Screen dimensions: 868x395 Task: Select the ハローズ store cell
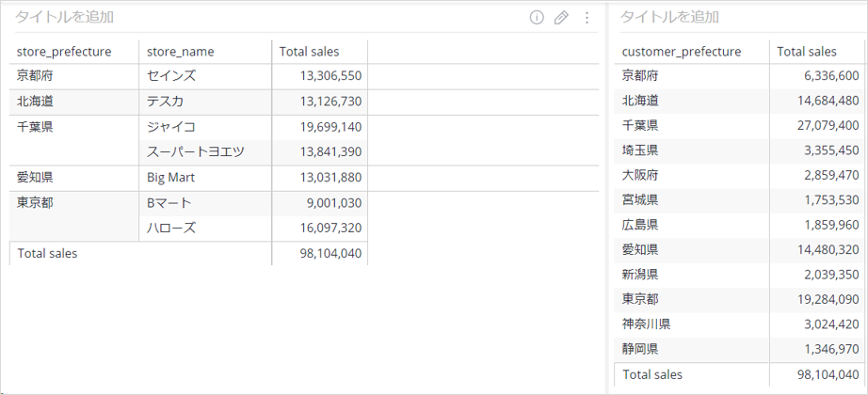(x=205, y=228)
